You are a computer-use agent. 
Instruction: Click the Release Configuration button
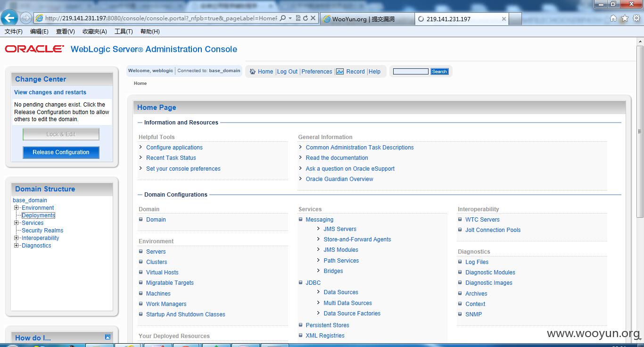pos(61,152)
